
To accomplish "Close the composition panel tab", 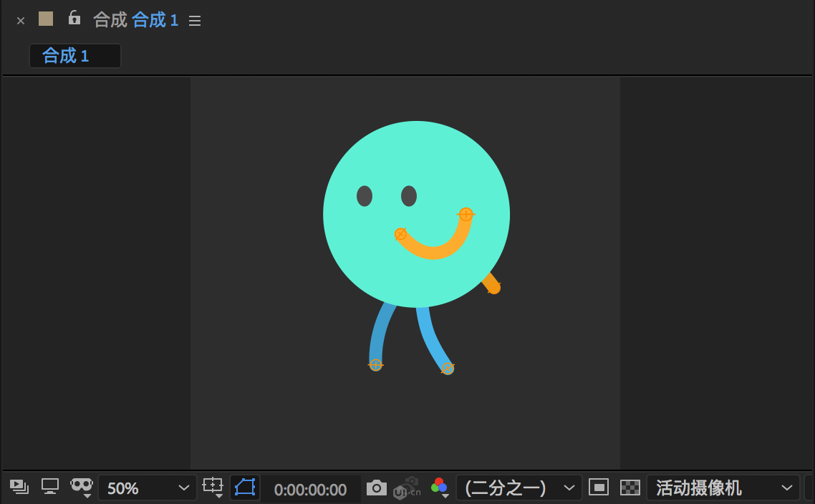I will [x=21, y=21].
